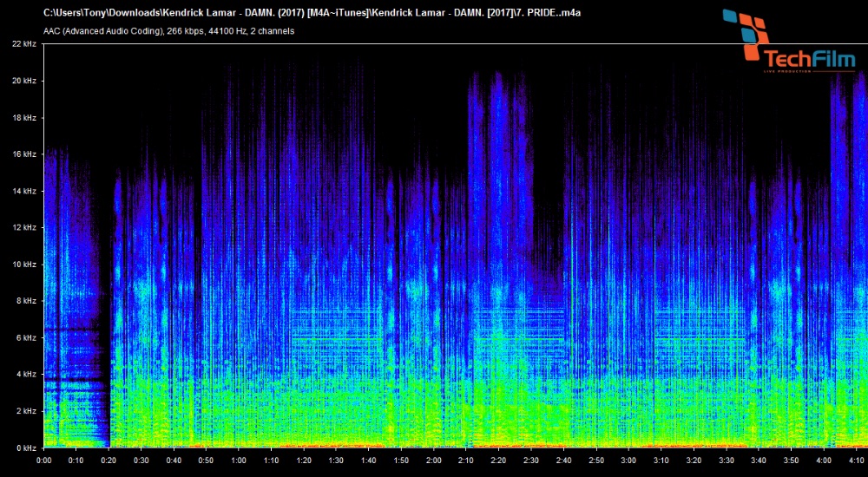Click the 1:00 time axis marker
Screen dimensions: 868x477
[239, 461]
